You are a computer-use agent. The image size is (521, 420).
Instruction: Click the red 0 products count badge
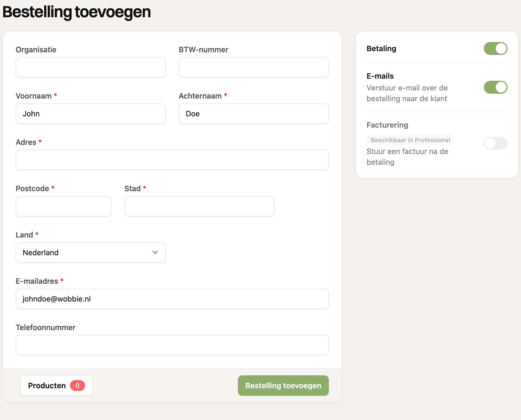point(78,386)
